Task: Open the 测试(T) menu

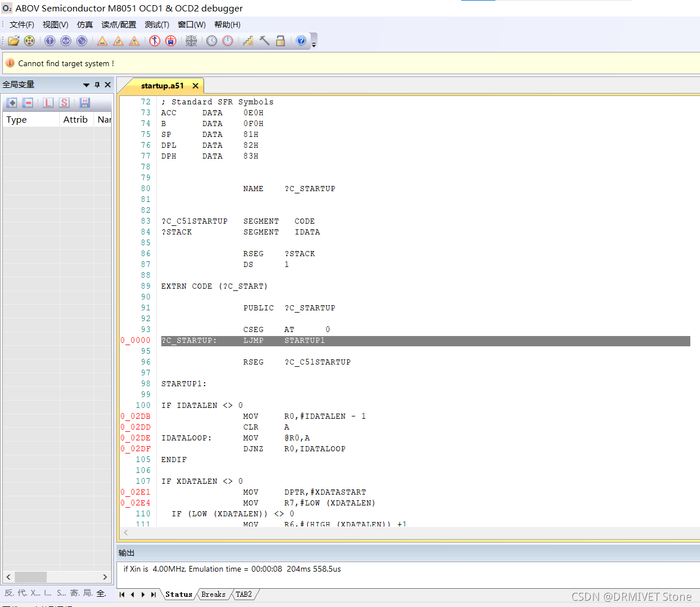Action: pos(157,25)
